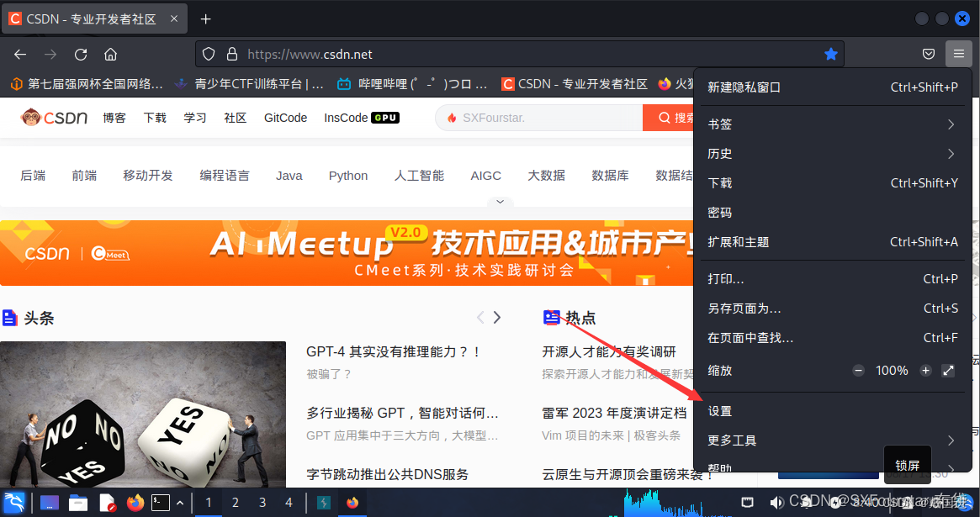
Task: Open the 博客 nav link
Action: click(114, 118)
